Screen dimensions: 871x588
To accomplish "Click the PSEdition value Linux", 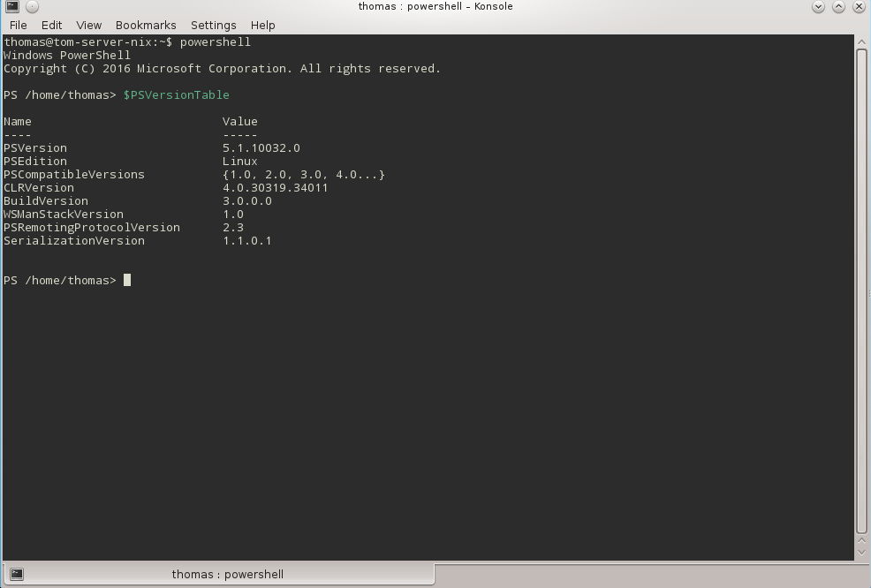I will coord(240,161).
